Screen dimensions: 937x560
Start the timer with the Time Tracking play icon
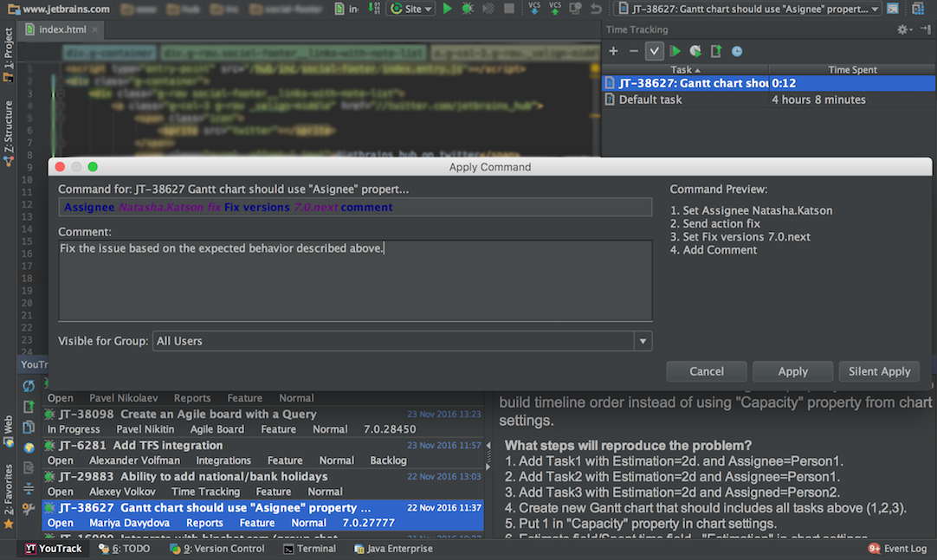coord(675,51)
